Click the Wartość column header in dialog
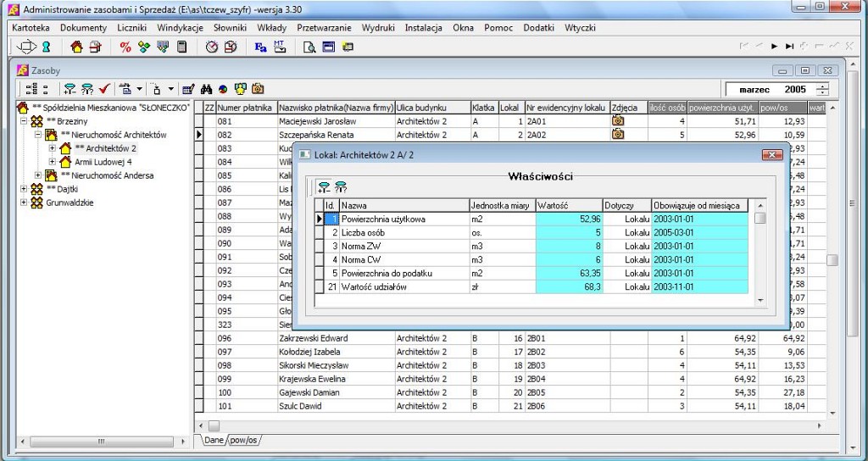 coord(569,205)
